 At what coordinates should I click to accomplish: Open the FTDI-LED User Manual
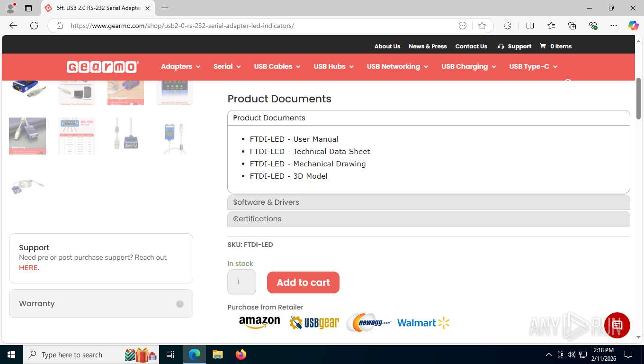[x=294, y=139]
